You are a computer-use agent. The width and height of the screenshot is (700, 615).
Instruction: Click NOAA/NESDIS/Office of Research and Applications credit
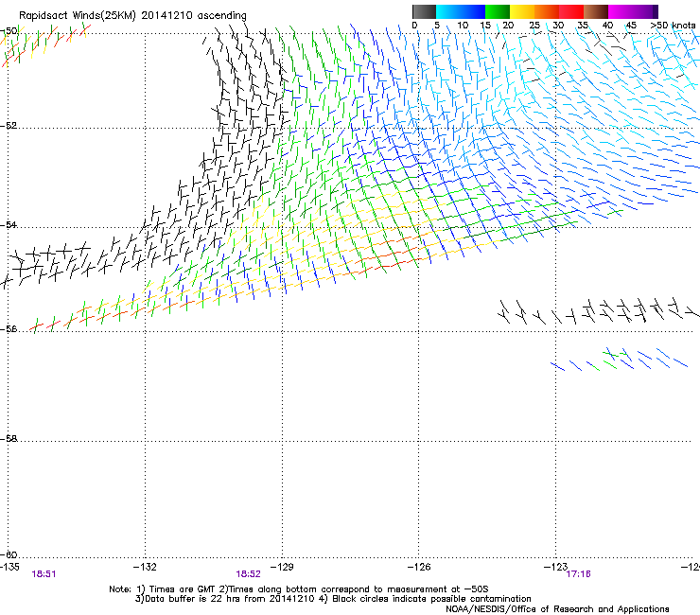pyautogui.click(x=557, y=609)
